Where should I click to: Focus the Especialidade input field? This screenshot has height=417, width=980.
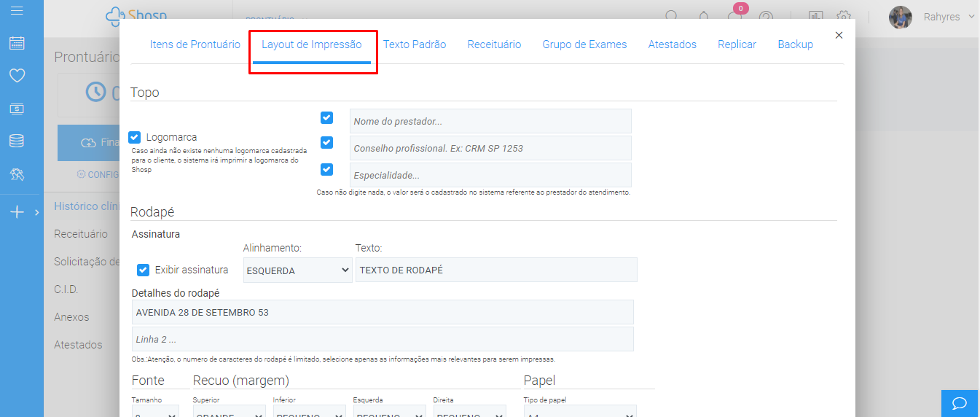pyautogui.click(x=490, y=175)
